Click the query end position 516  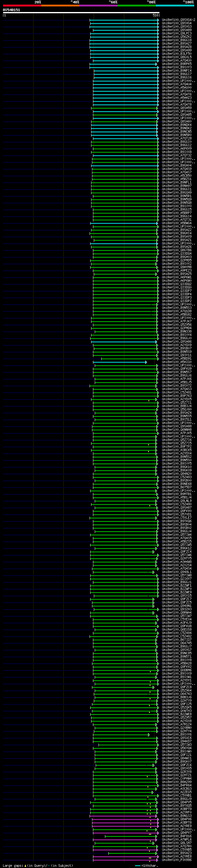tap(155, 15)
